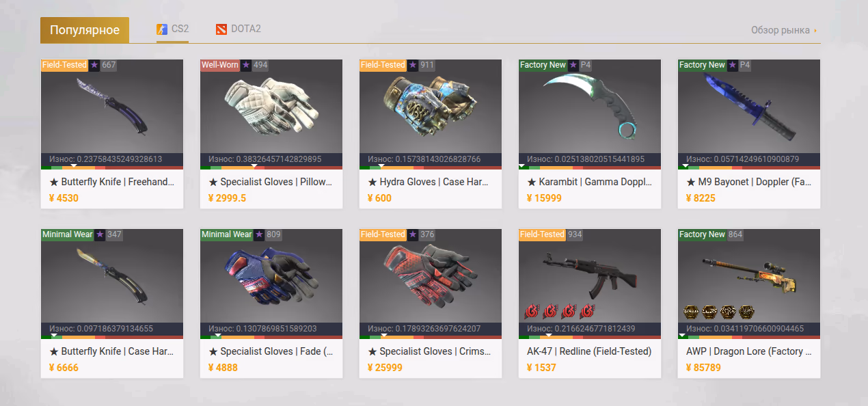Click the Well-Worn label on Specialist Gloves

220,65
